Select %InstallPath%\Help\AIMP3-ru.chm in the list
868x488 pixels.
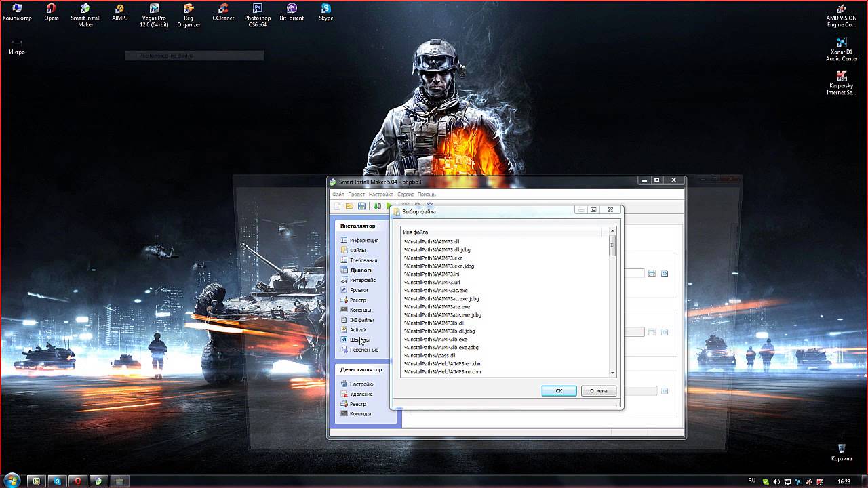(x=442, y=372)
